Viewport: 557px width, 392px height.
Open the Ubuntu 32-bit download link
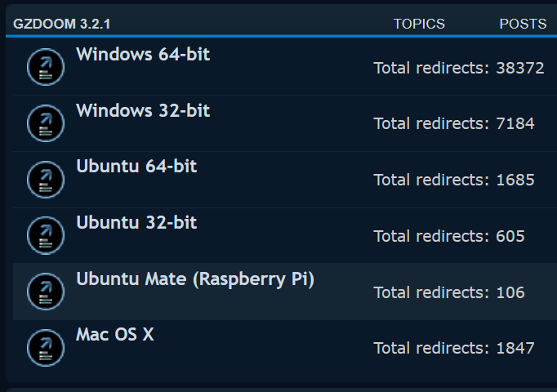pyautogui.click(x=136, y=223)
